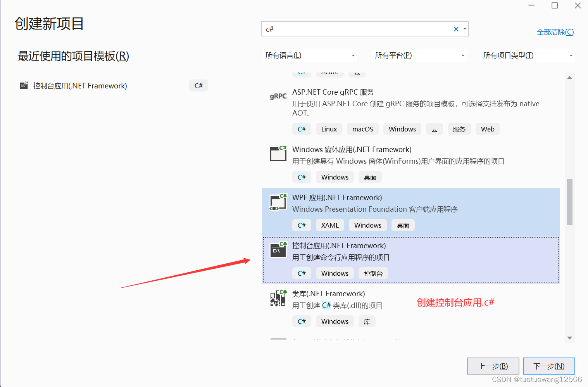The image size is (588, 387).
Task: Click the C# tag under 类库 template
Action: point(302,321)
